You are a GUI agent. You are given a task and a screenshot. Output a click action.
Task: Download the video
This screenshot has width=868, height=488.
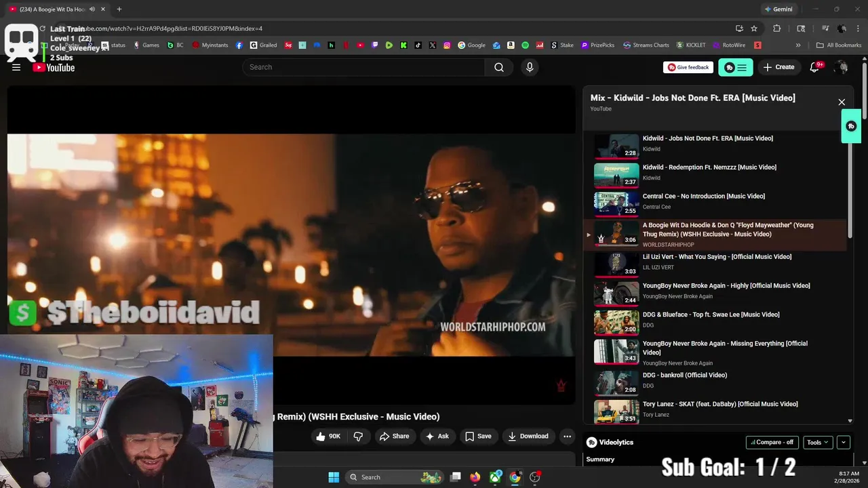[528, 436]
